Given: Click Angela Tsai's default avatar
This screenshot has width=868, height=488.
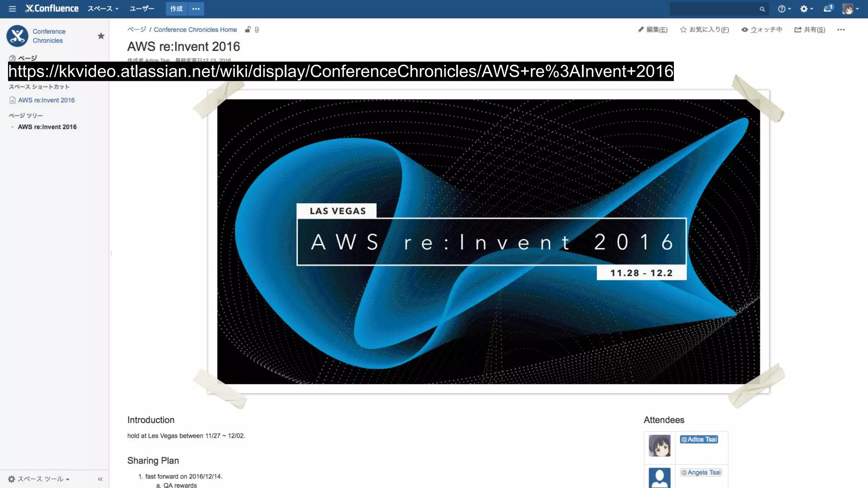Looking at the screenshot, I should click(x=659, y=478).
